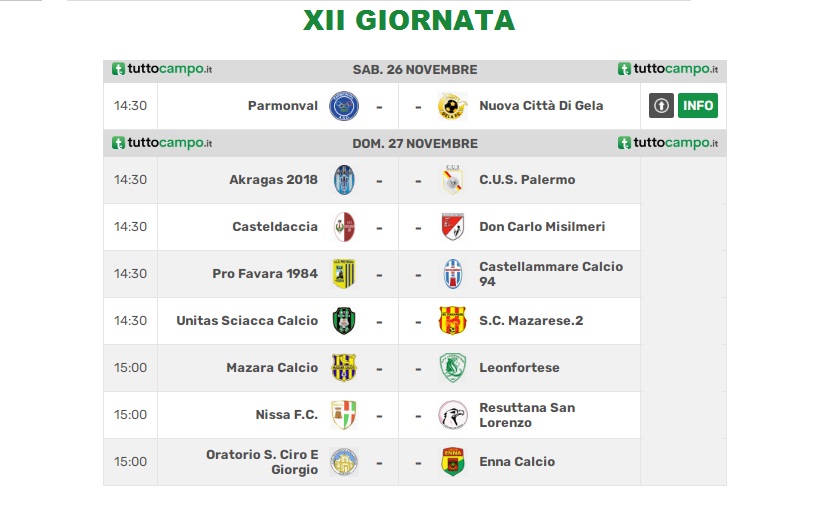Open the green INFO button

698,105
